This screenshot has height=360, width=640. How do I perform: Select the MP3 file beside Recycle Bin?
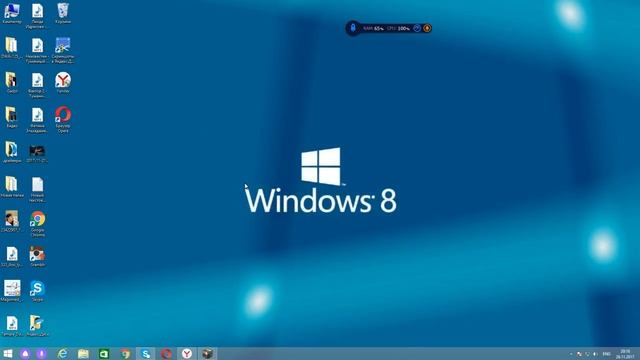tap(37, 16)
